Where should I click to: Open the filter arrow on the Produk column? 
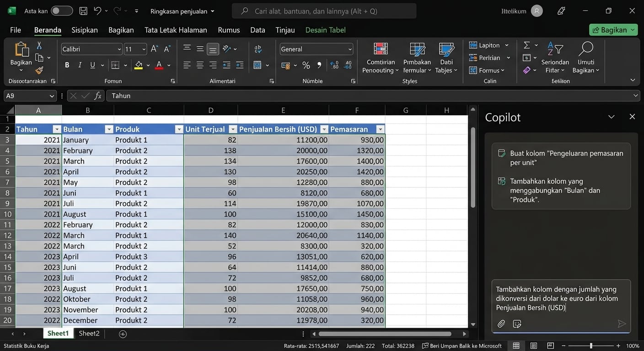(x=179, y=129)
